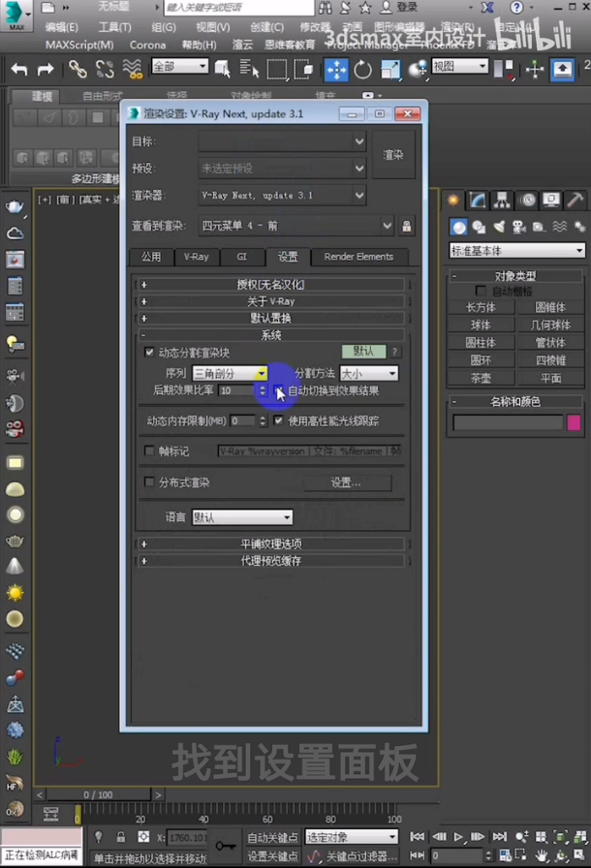This screenshot has width=591, height=868.
Task: Open the 序列 dropdown showing 三角剖分
Action: [230, 373]
